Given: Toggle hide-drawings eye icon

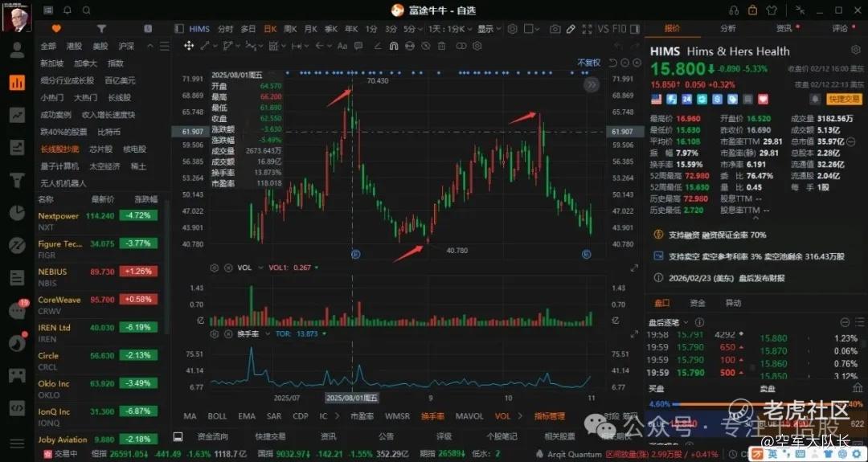Looking at the screenshot, I should coord(426,46).
